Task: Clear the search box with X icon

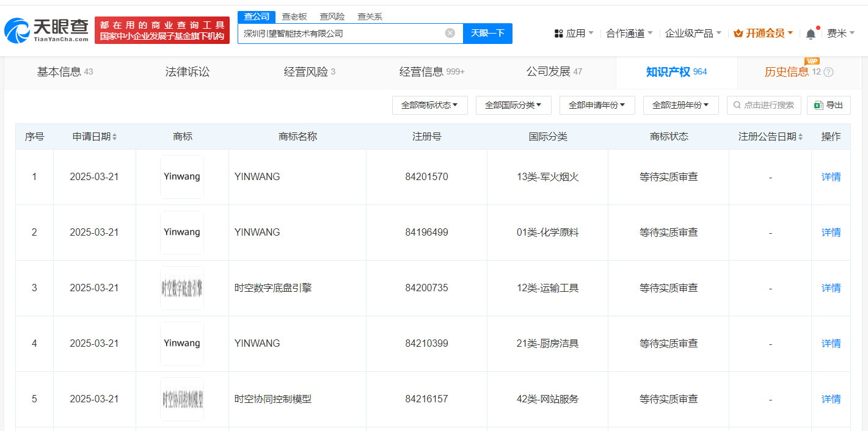Action: click(x=450, y=34)
